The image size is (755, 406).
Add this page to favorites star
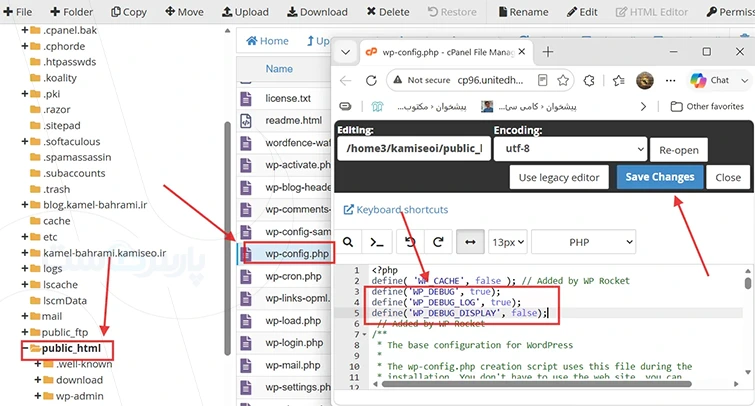click(563, 80)
